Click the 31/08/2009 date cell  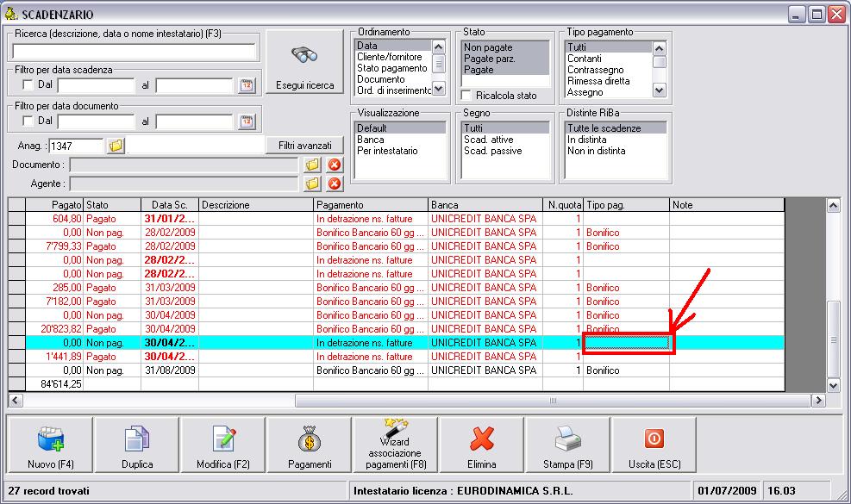(x=169, y=370)
